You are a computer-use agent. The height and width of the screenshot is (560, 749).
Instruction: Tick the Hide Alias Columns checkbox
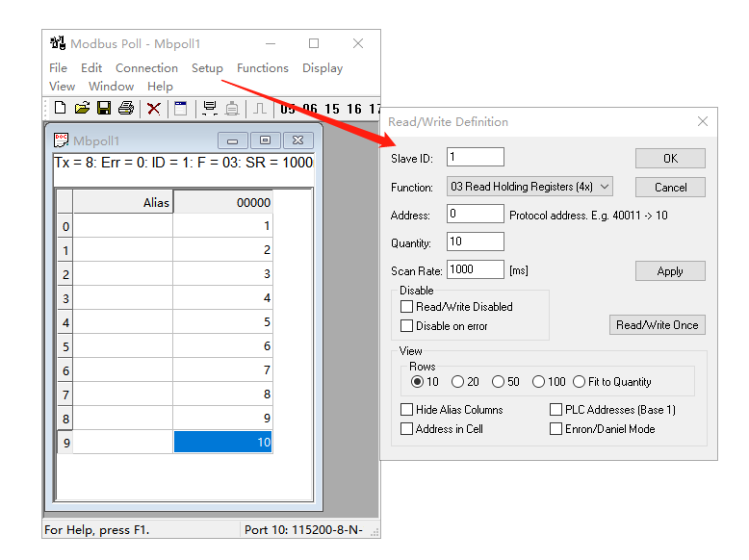[x=406, y=410]
